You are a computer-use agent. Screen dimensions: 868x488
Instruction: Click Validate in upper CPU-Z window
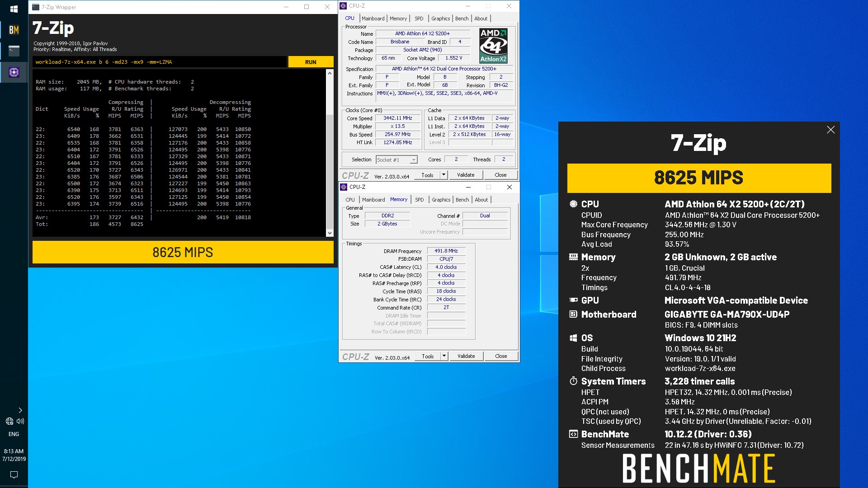pos(466,175)
